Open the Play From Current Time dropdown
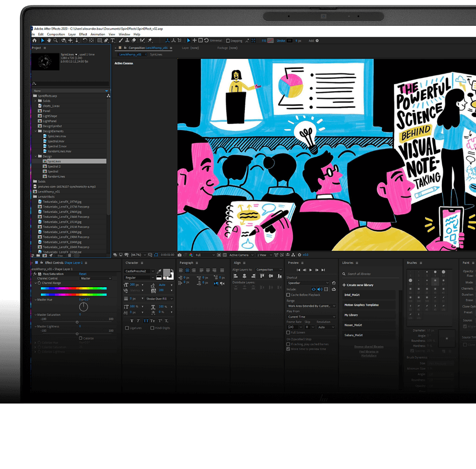Screen dimensions: 476x469 pos(311,317)
